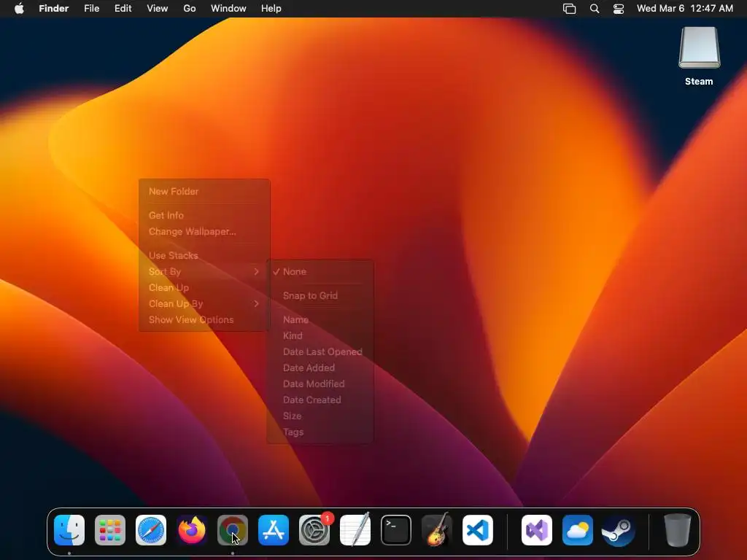Open GarageBand guitar icon
Viewport: 747px width, 560px height.
(x=437, y=530)
